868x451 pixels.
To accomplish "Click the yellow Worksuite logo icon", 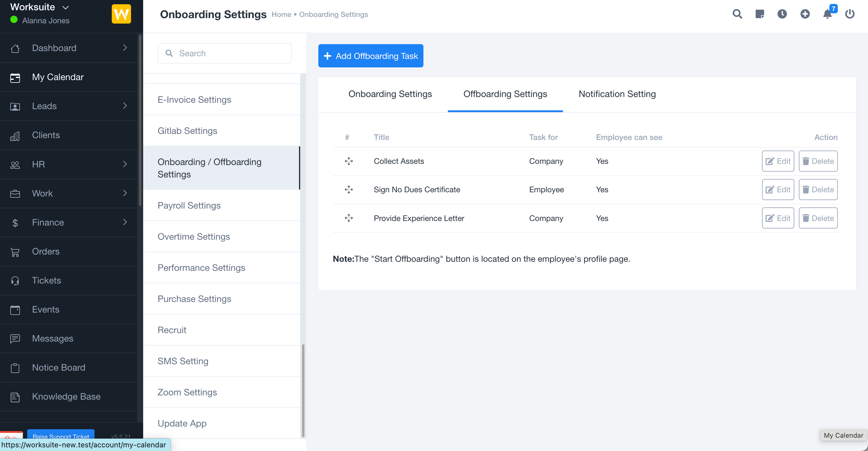I will click(121, 14).
